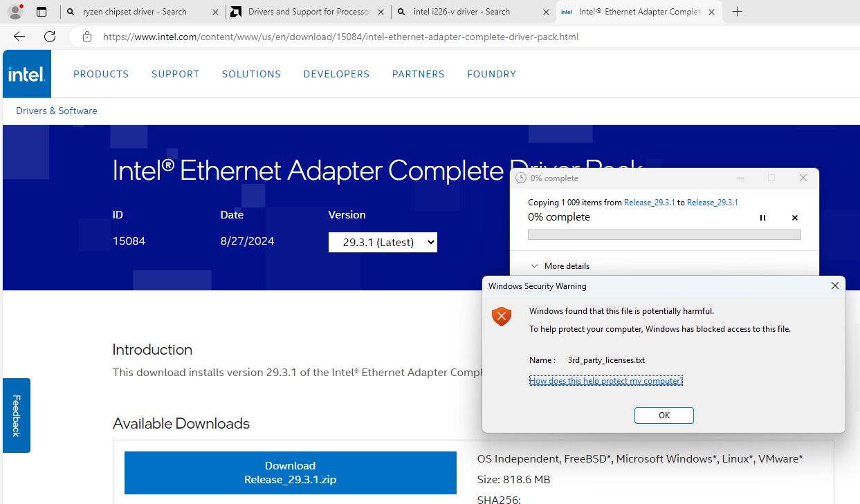View site information lock icon
This screenshot has width=860, height=504.
pos(87,37)
